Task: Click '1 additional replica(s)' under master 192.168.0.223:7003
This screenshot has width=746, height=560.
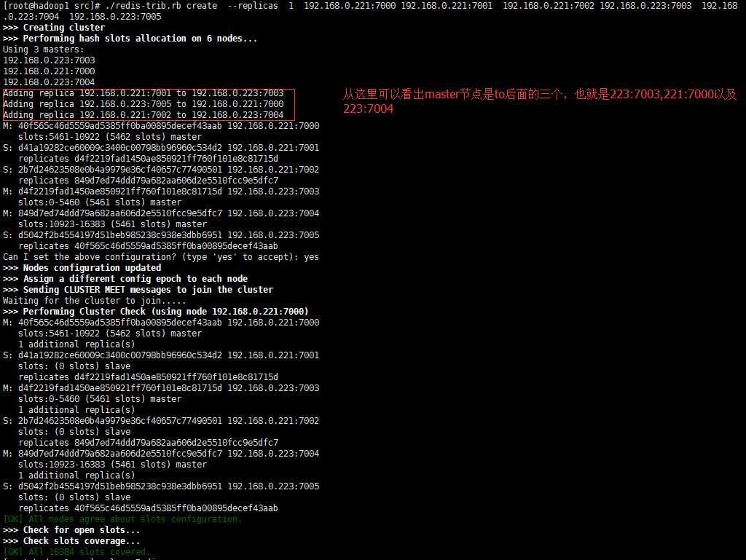Action: 76,410
